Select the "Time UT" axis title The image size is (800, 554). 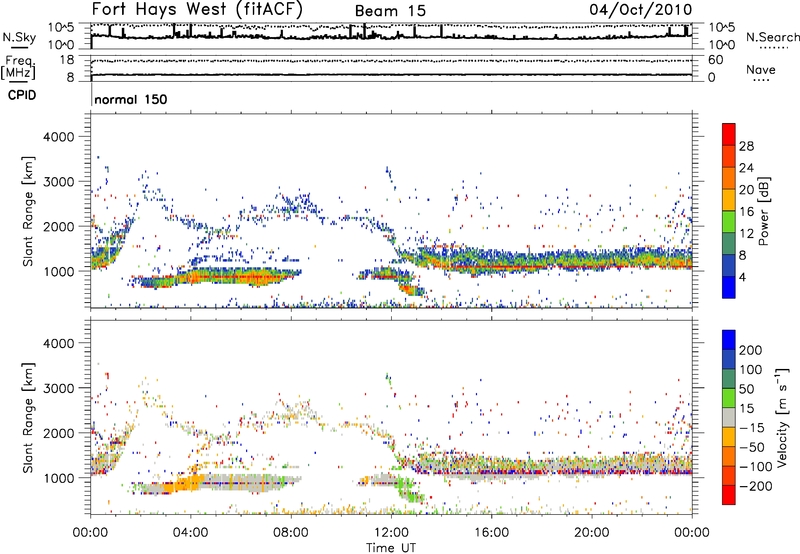pyautogui.click(x=391, y=548)
